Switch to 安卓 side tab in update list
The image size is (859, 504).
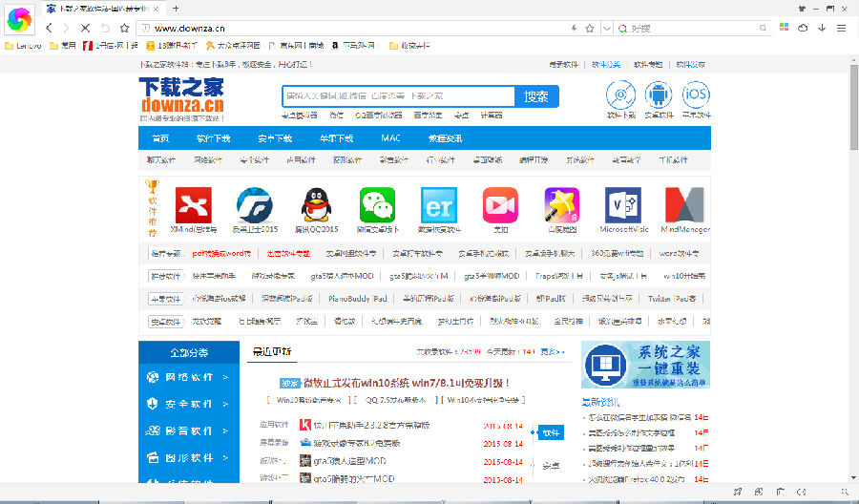point(551,465)
